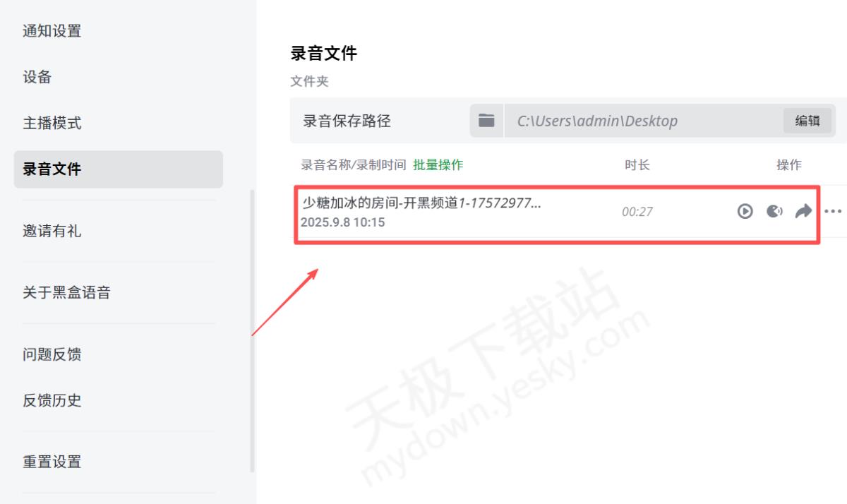This screenshot has width=847, height=504.
Task: Play the 少糖加冰的房间 recording
Action: pos(745,211)
